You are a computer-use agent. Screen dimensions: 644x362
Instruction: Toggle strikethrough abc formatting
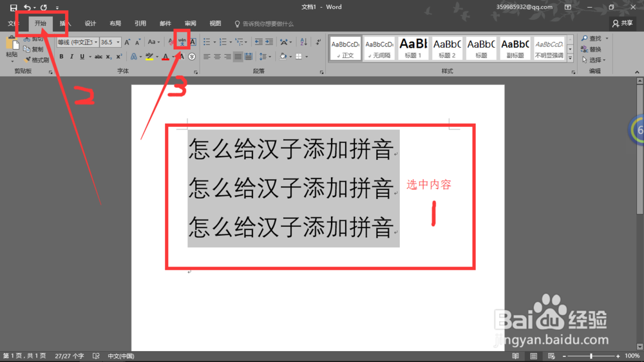[x=99, y=57]
